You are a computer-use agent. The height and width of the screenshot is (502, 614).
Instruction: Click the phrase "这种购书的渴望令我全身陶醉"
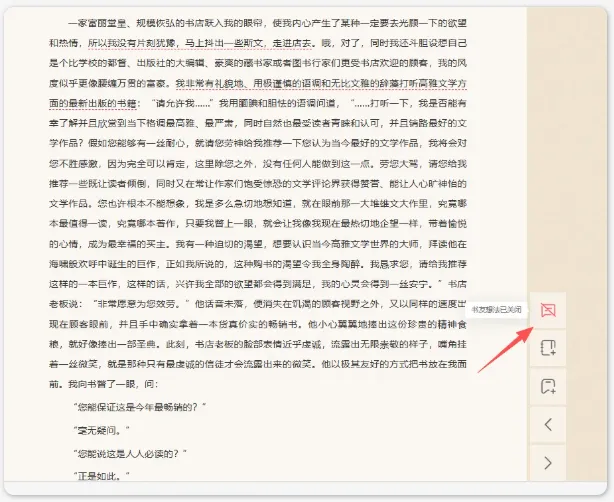tap(297, 264)
